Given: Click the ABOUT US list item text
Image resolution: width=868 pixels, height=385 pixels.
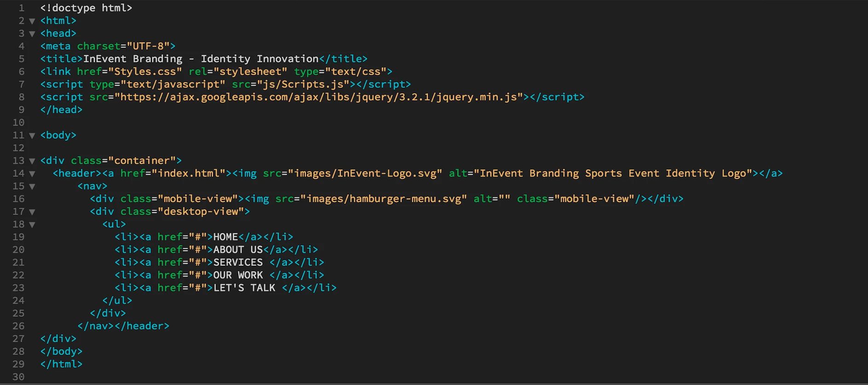Looking at the screenshot, I should [x=238, y=250].
